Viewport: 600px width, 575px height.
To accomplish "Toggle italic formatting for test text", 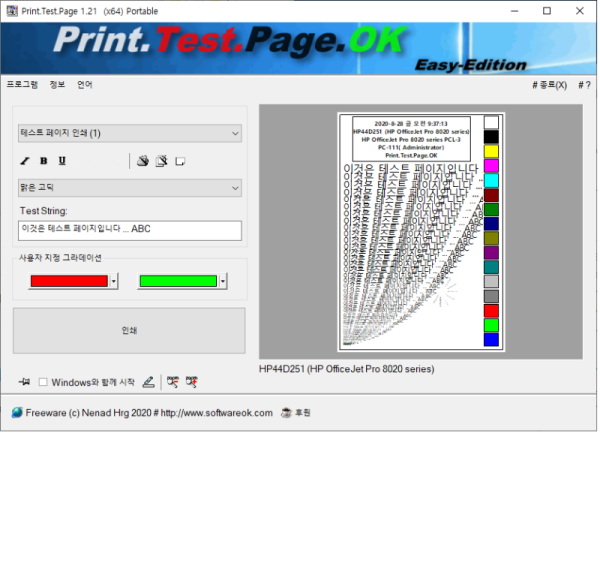I will (x=25, y=161).
